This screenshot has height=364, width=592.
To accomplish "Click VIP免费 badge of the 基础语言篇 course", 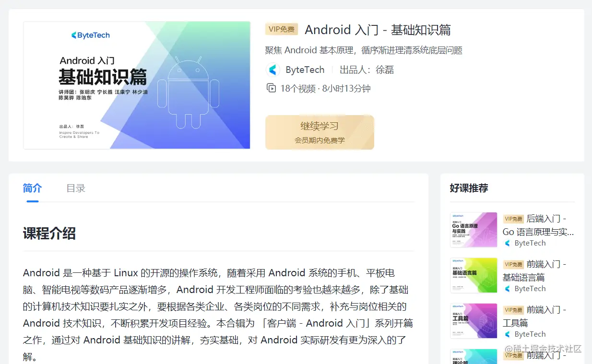I will (x=513, y=264).
